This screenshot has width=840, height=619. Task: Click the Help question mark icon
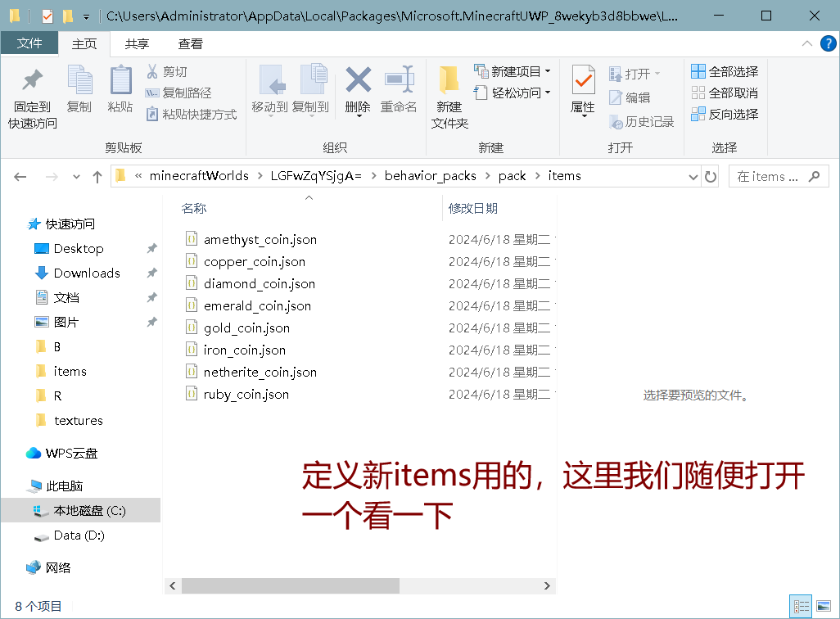click(x=829, y=43)
